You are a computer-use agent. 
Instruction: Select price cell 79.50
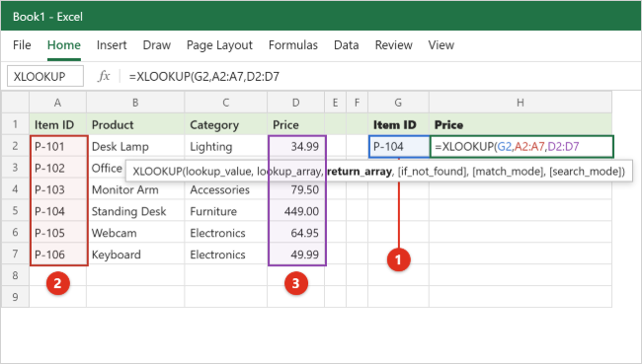[x=296, y=189]
